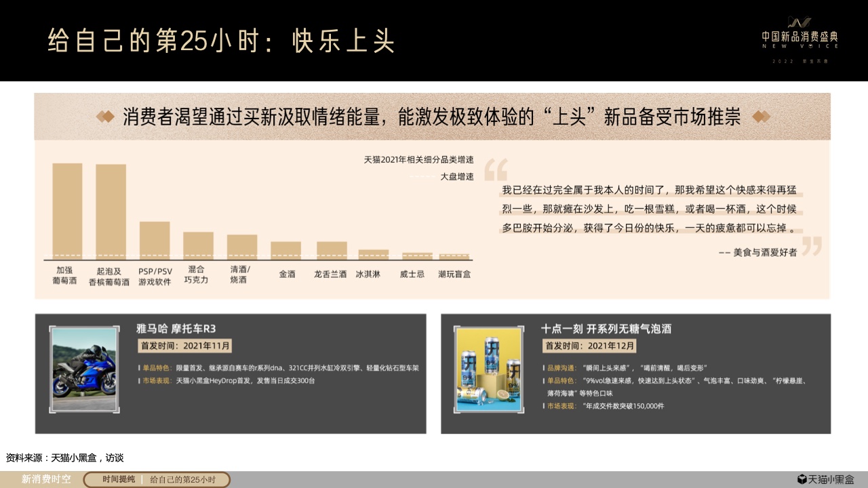Click the 首发时间：2021年12月 badge
Screen dimensions: 868x488
click(589, 346)
